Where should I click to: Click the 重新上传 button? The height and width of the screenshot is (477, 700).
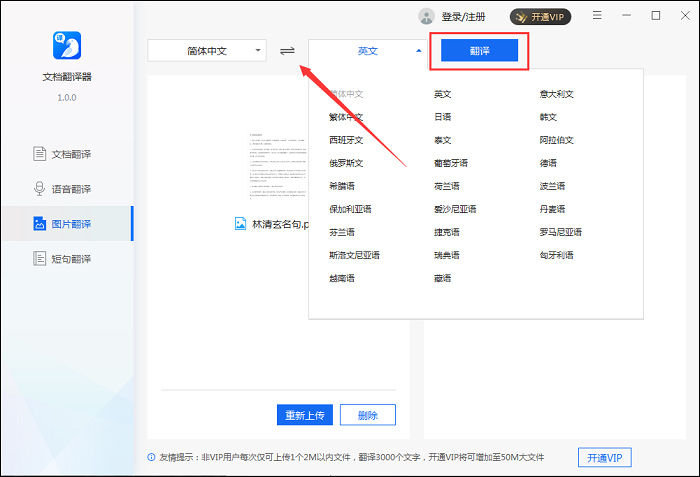pyautogui.click(x=304, y=415)
